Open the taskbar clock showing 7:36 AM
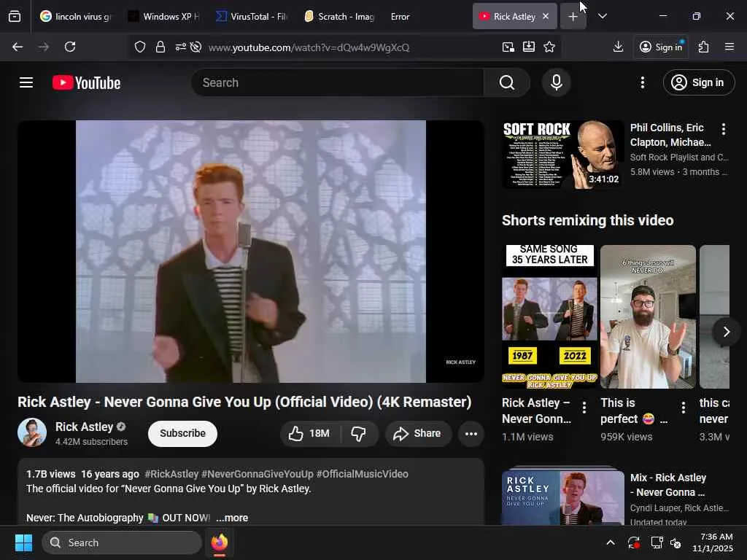 pyautogui.click(x=713, y=542)
